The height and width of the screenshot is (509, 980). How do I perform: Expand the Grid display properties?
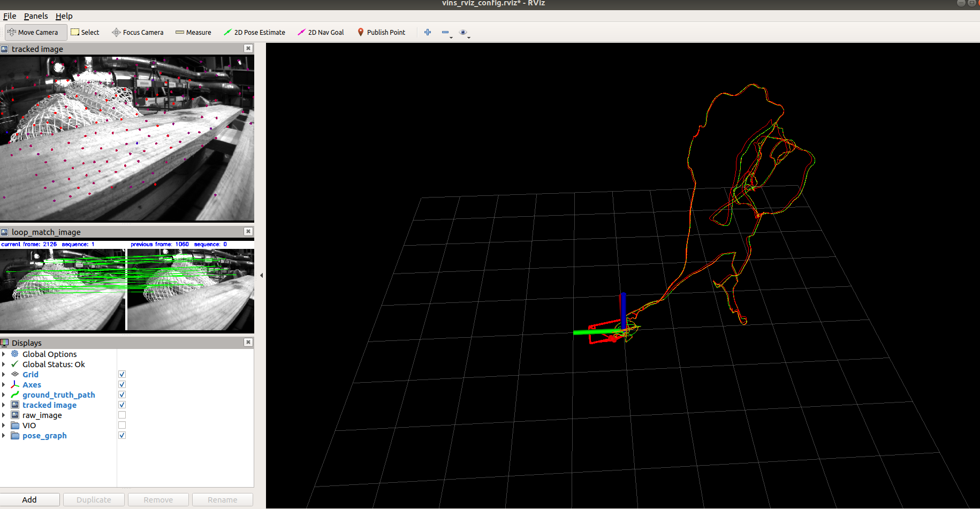pos(4,374)
